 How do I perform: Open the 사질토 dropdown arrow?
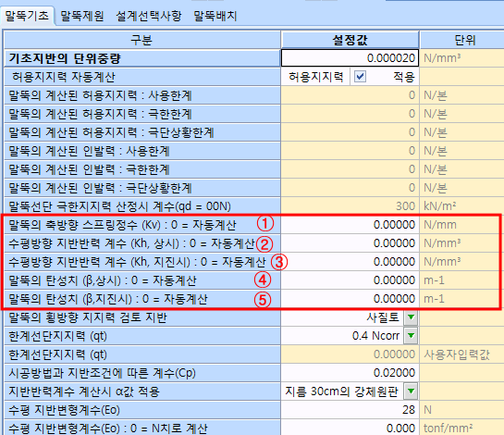pyautogui.click(x=411, y=317)
